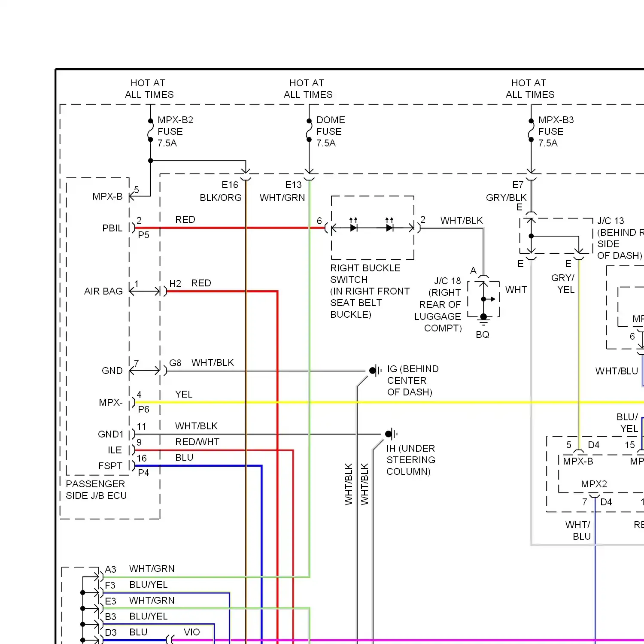Select the ILE pin label
Screen dimensions: 644x644
pyautogui.click(x=115, y=450)
